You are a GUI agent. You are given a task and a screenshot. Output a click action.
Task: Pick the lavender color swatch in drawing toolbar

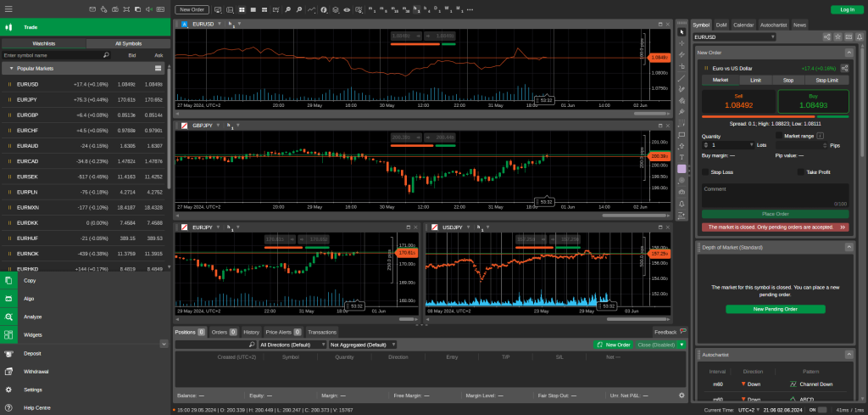682,168
